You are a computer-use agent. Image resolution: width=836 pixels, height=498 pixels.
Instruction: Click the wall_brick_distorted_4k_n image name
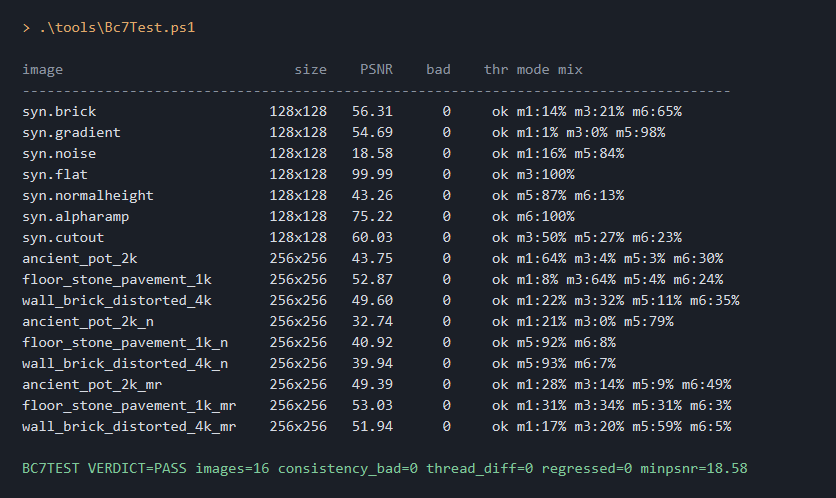125,364
